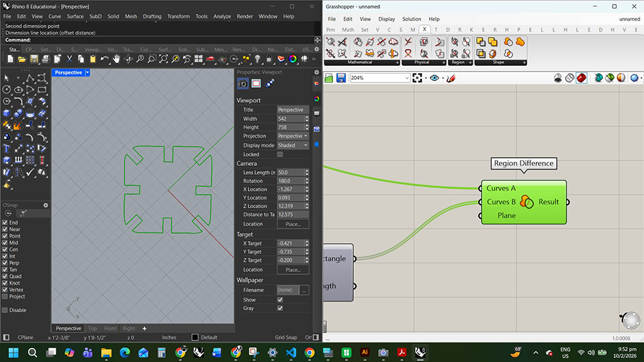Image resolution: width=644 pixels, height=362 pixels.
Task: Toggle End osnap checkbox
Action: [5, 223]
